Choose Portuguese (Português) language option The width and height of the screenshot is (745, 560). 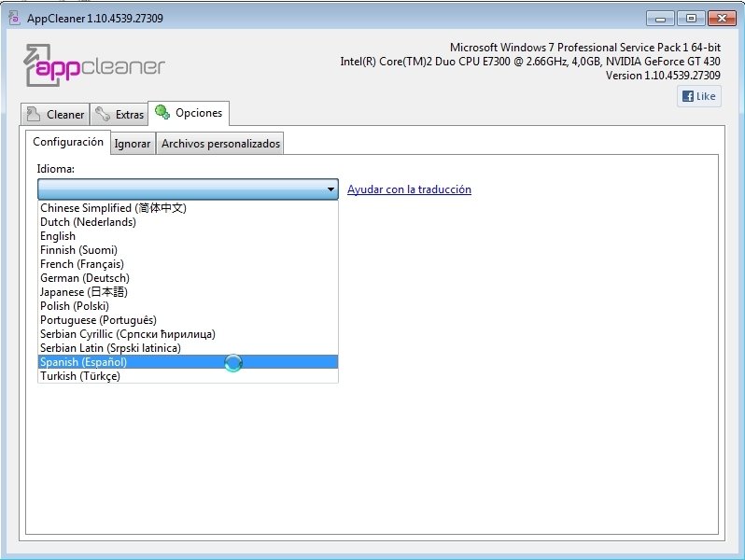coord(188,320)
